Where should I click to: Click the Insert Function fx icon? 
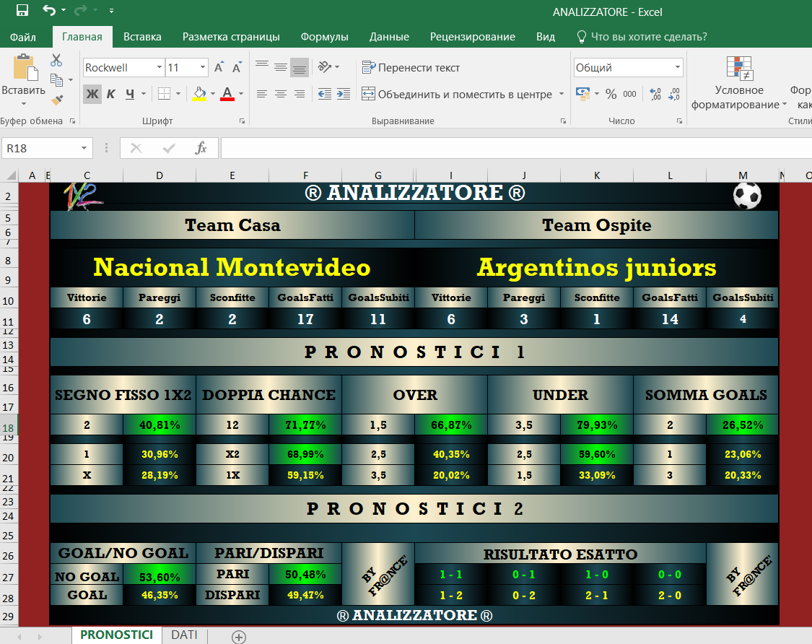[201, 148]
